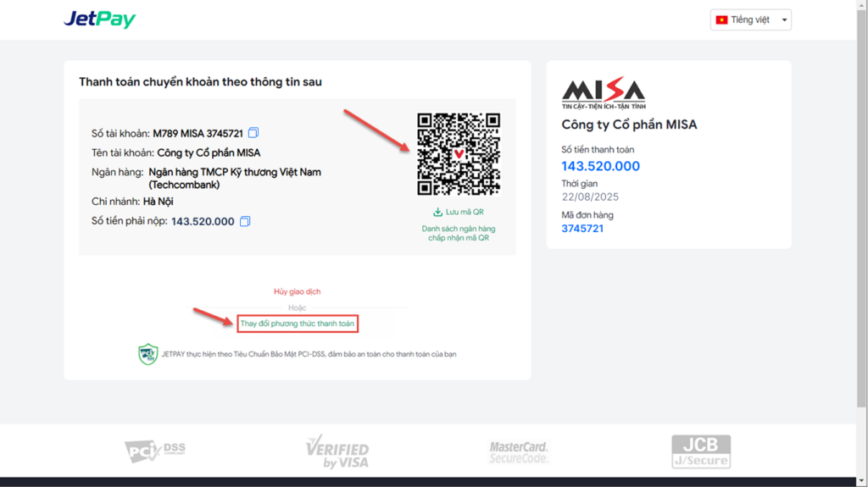Click the account name Công ty Cổ phần MISA
Screen dimensions: 868x487
coord(209,152)
